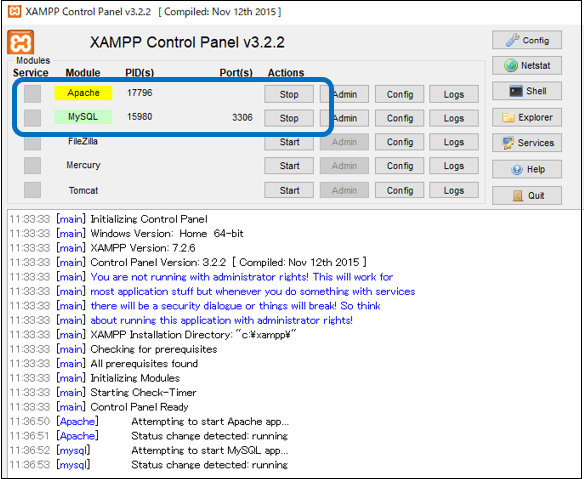Click the XAMPP orange logo
The height and width of the screenshot is (479, 584).
[20, 42]
